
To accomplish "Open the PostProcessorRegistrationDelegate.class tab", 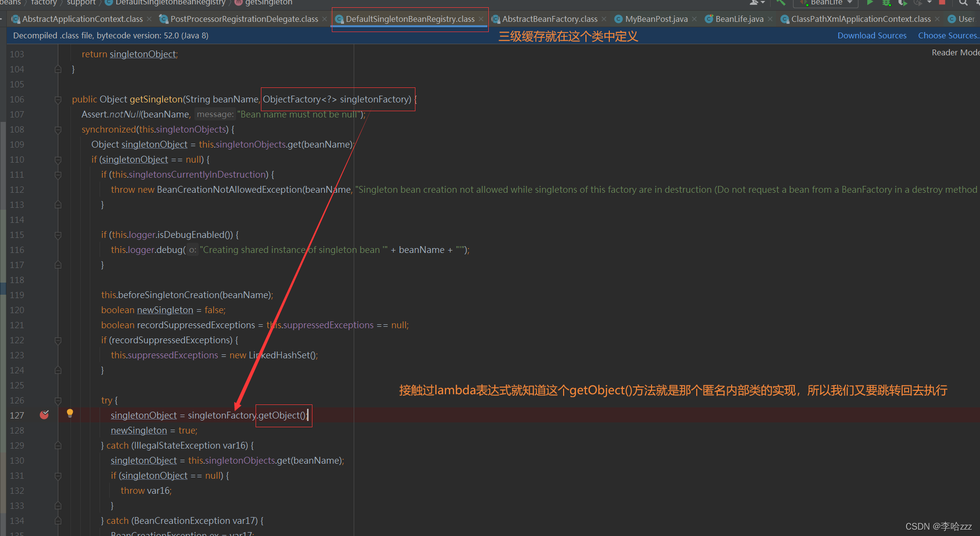I will pyautogui.click(x=244, y=19).
